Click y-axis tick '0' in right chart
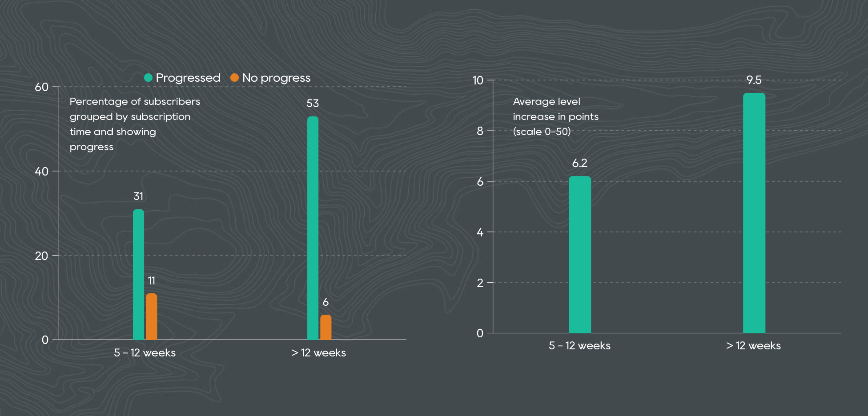 coord(480,333)
